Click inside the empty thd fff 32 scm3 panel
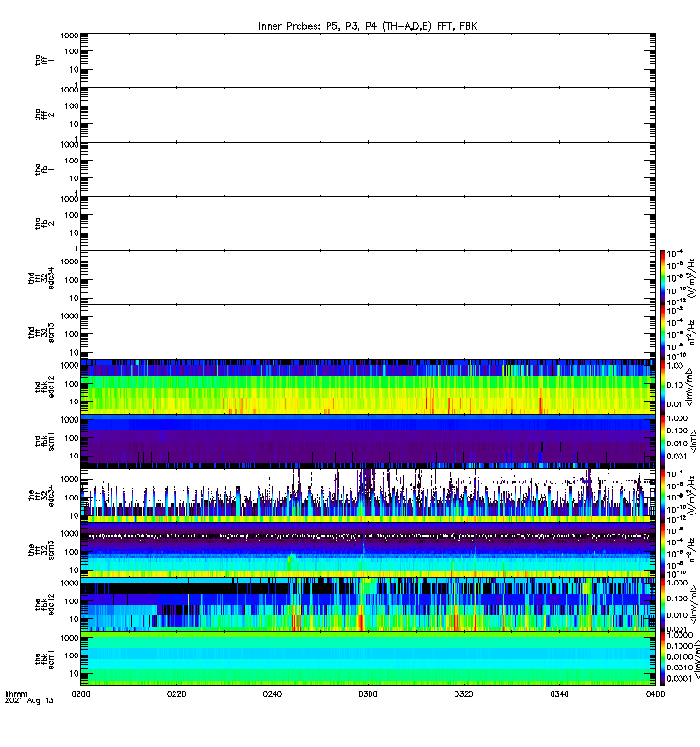The height and width of the screenshot is (747, 700). (x=368, y=332)
